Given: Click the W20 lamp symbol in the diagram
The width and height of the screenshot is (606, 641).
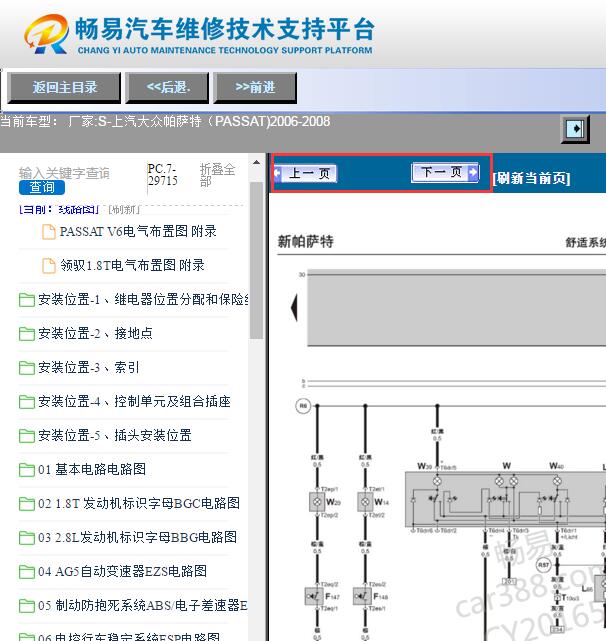Looking at the screenshot, I should click(317, 502).
